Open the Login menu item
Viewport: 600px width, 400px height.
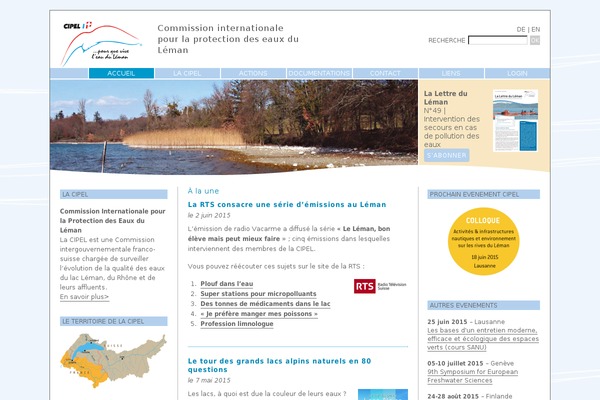click(517, 73)
